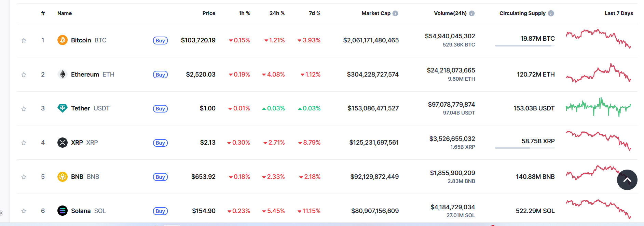Sort by the Volume(24h) column header
644x226 pixels.
(x=450, y=13)
